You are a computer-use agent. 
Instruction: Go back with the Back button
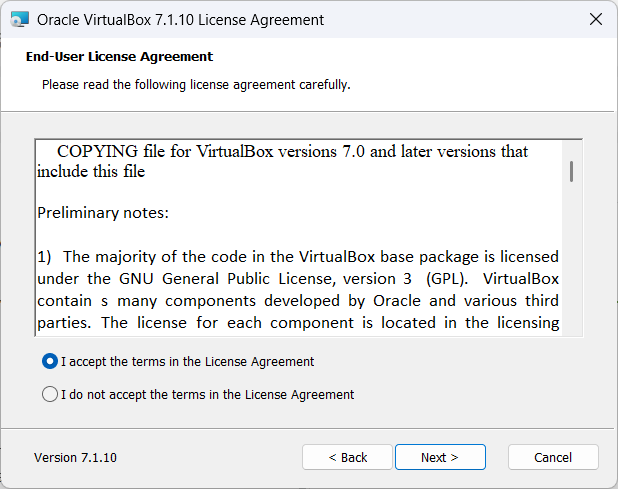point(348,457)
